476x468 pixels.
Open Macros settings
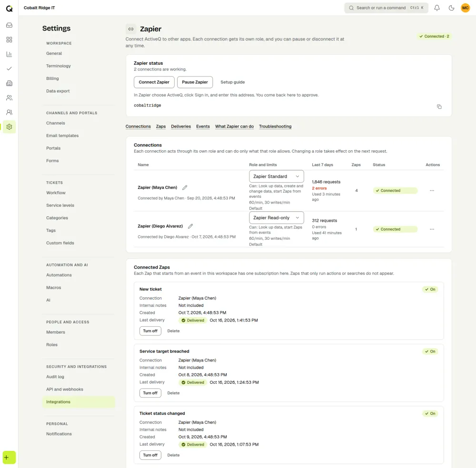[x=79, y=288]
